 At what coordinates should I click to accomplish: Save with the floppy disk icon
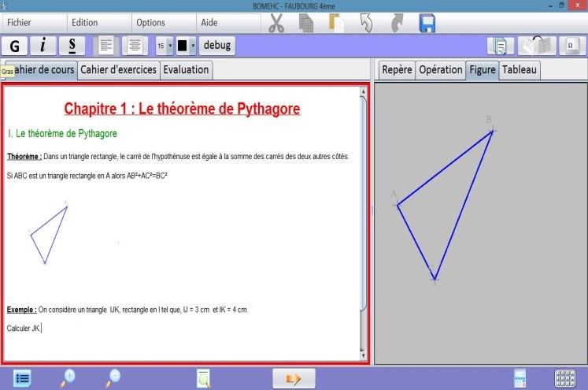[427, 24]
